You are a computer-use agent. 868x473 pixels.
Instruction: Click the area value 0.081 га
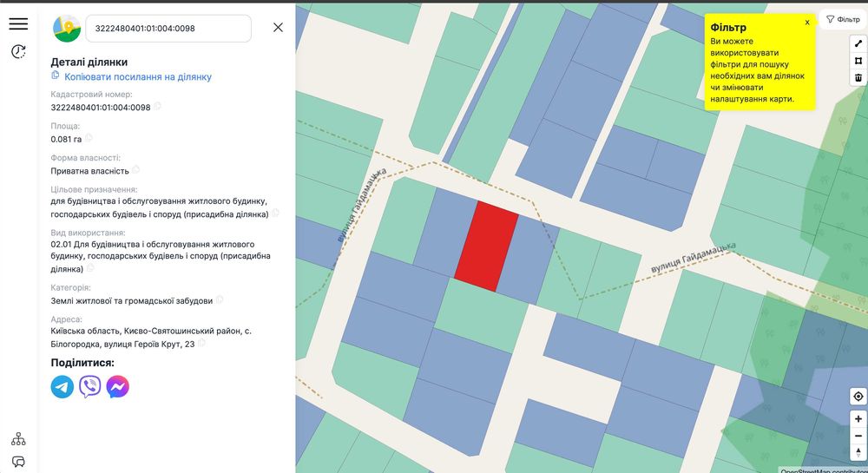click(67, 140)
